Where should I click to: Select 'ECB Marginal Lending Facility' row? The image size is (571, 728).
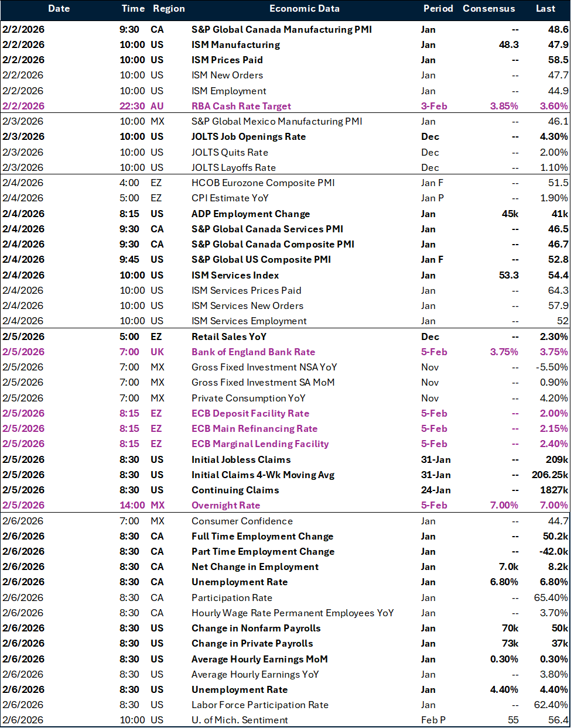(x=260, y=444)
